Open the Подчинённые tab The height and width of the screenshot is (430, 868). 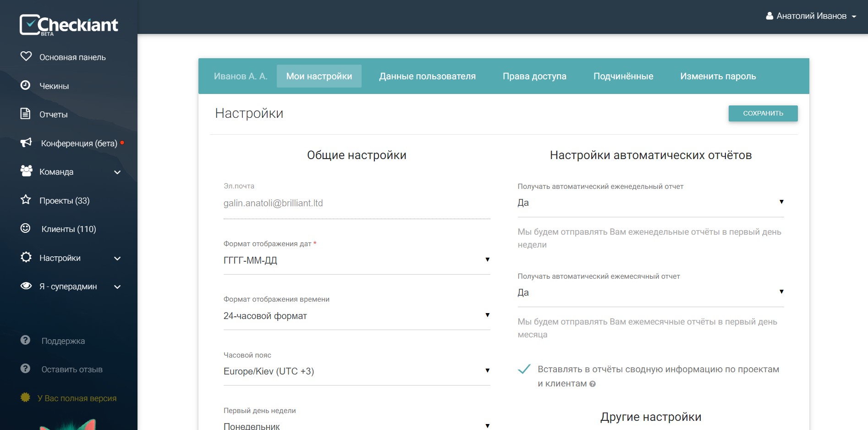pos(623,76)
